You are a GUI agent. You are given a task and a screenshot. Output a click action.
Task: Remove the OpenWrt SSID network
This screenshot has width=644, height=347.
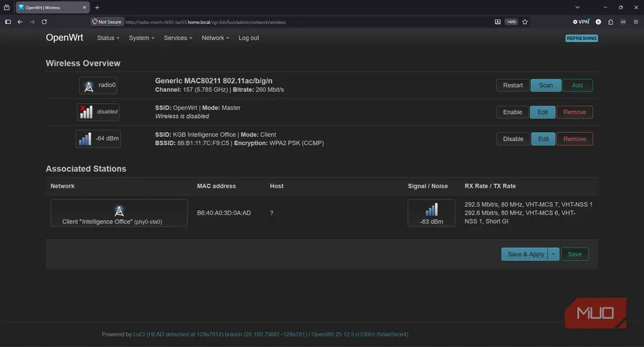tap(575, 112)
